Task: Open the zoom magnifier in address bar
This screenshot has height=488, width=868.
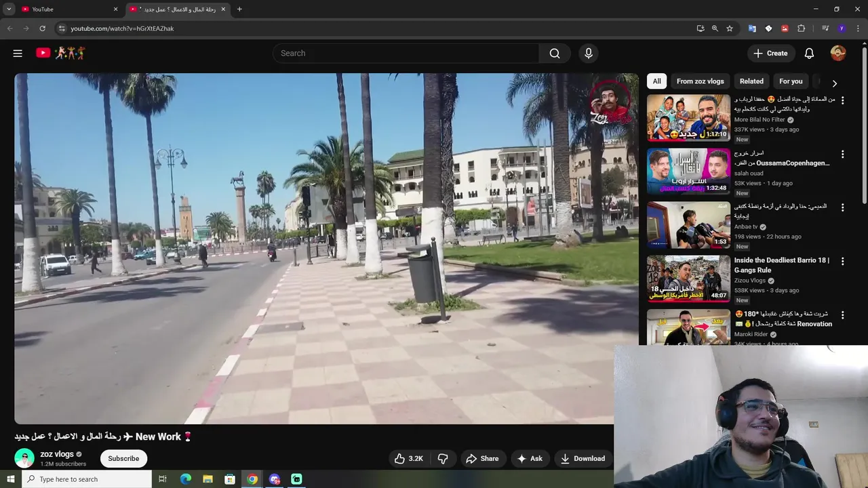Action: coord(715,28)
